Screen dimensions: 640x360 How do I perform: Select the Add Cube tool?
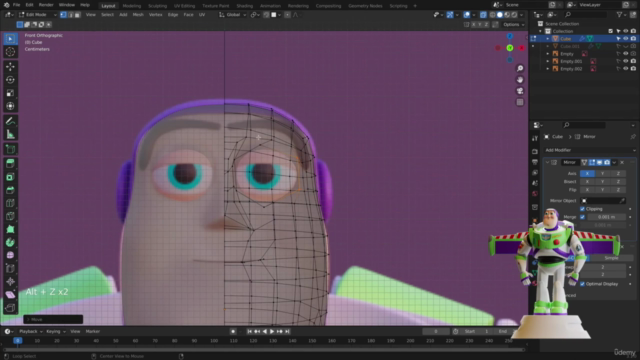10,149
